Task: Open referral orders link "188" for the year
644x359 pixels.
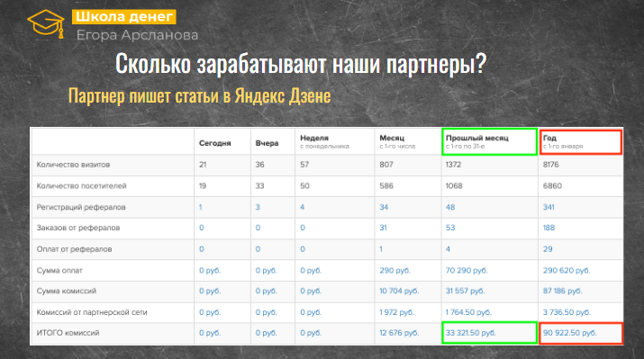Action: (549, 228)
